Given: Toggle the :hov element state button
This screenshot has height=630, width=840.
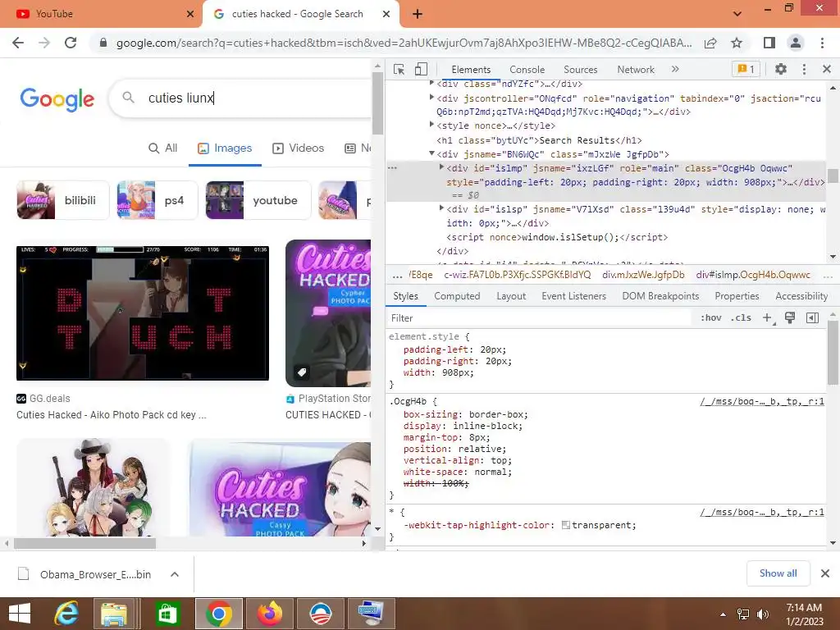Looking at the screenshot, I should tap(711, 317).
